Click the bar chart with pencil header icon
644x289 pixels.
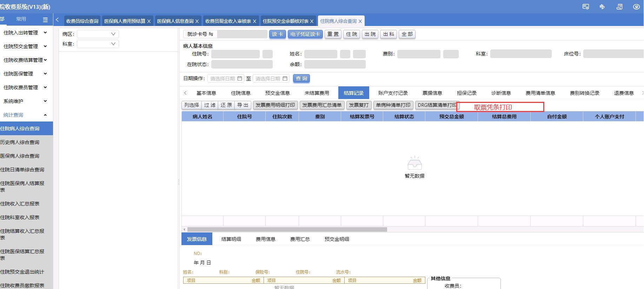tap(602, 7)
